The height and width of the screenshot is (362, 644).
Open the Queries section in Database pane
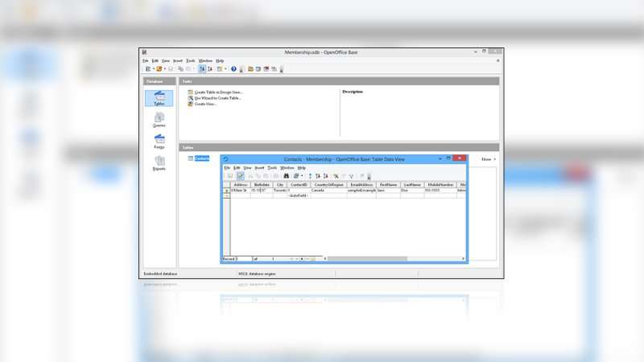pos(159,120)
